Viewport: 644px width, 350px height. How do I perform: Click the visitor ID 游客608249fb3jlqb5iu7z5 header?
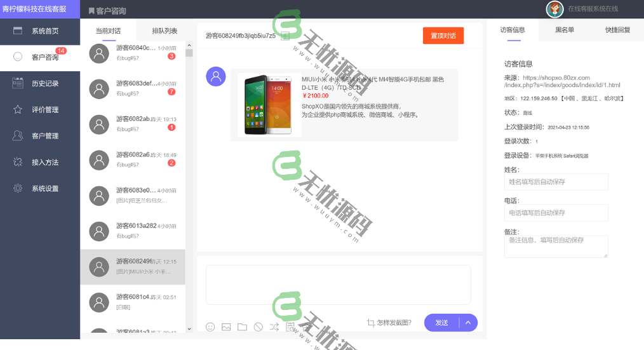(241, 36)
